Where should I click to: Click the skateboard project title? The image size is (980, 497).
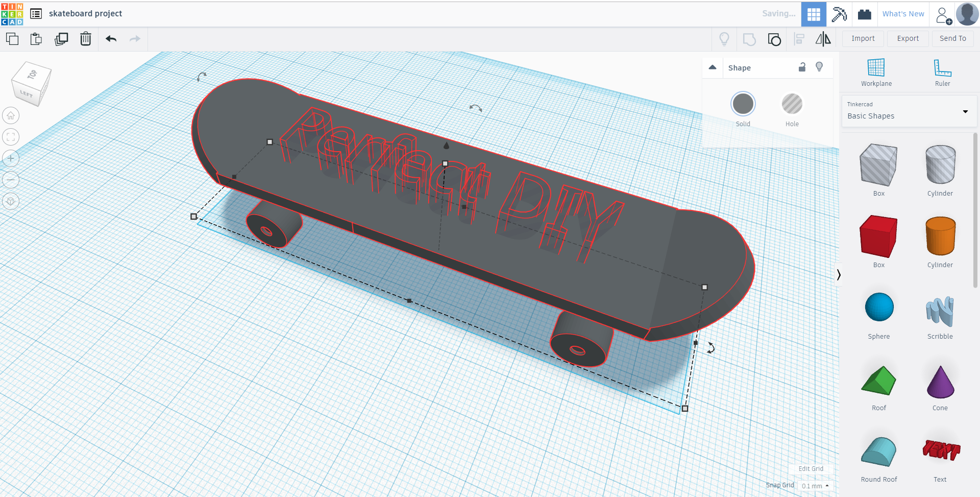tap(85, 14)
